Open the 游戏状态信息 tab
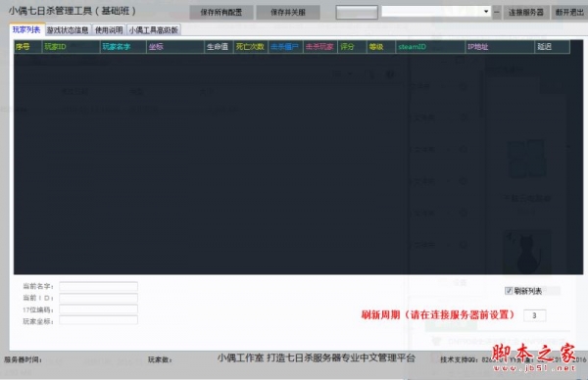This screenshot has width=588, height=380. [x=68, y=30]
